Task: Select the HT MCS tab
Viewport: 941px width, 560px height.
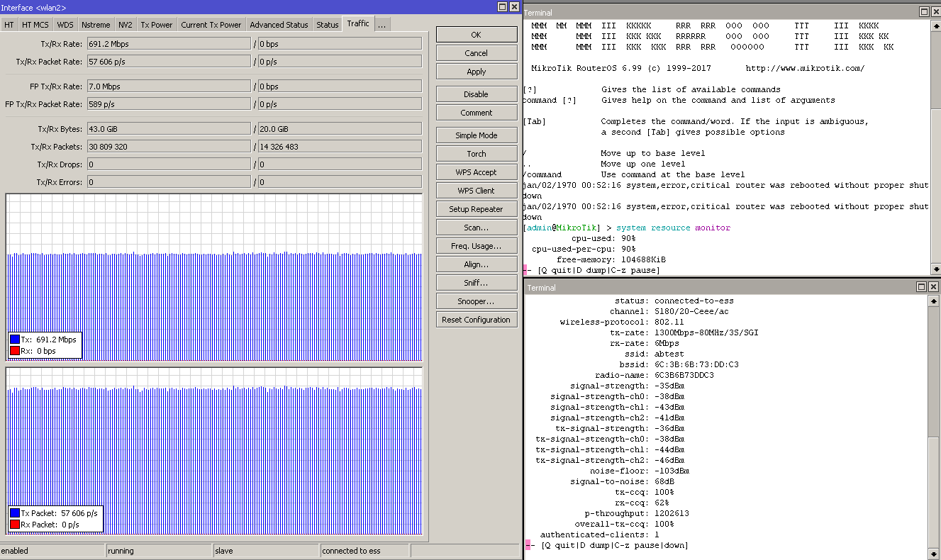Action: click(35, 25)
